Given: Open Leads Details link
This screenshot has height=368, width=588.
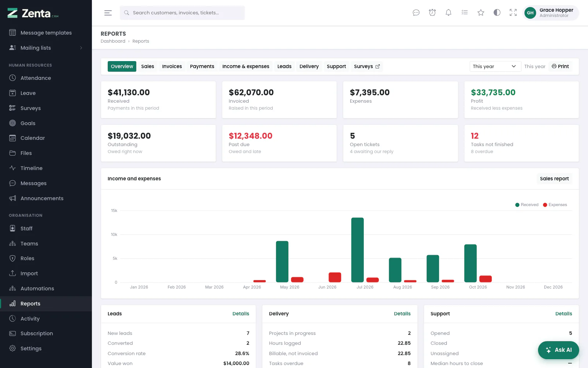Looking at the screenshot, I should click(241, 314).
